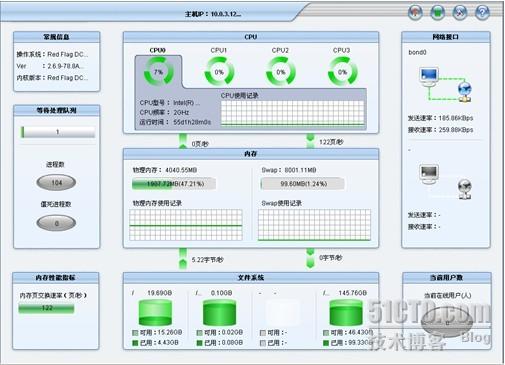This screenshot has width=505, height=365.
Task: Click the green arrow beside 122 pages/sec
Action: 310,141
